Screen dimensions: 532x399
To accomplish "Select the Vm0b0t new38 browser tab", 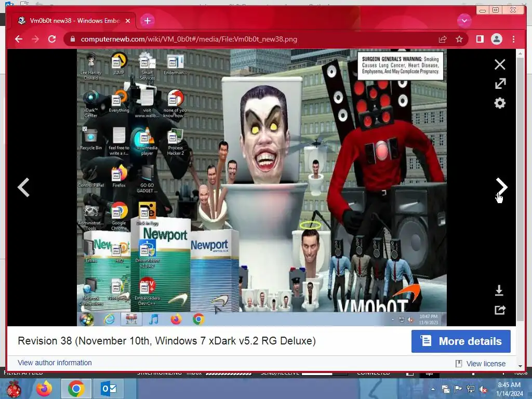I will 74,21.
